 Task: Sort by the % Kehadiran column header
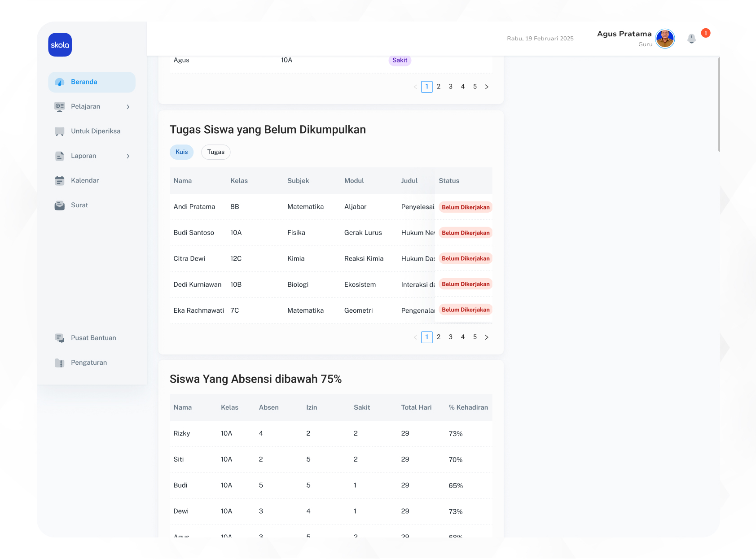[x=468, y=407]
